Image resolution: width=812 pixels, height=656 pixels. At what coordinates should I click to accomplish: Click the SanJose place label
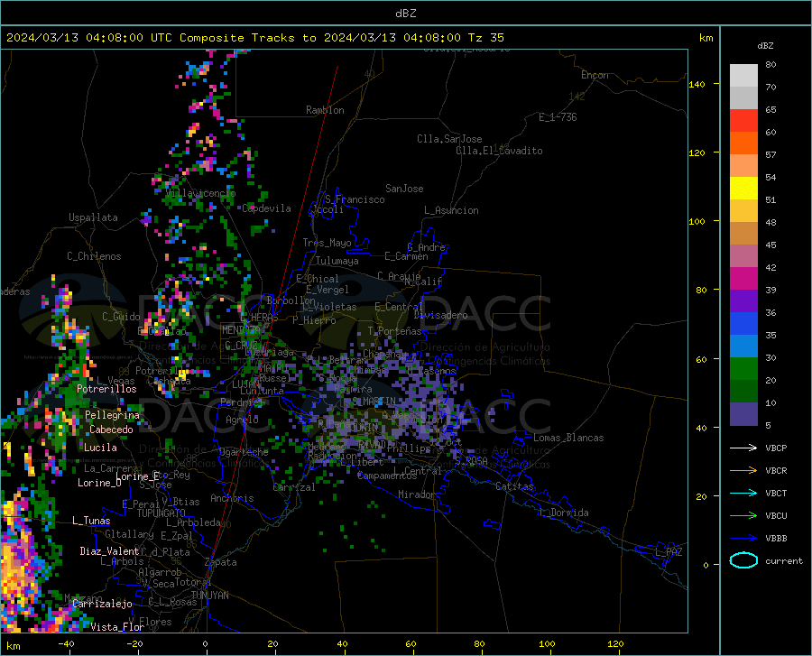tap(404, 189)
